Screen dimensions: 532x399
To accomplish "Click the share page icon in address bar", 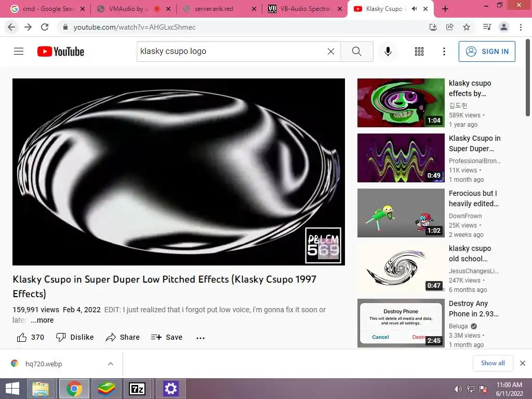I will click(450, 27).
